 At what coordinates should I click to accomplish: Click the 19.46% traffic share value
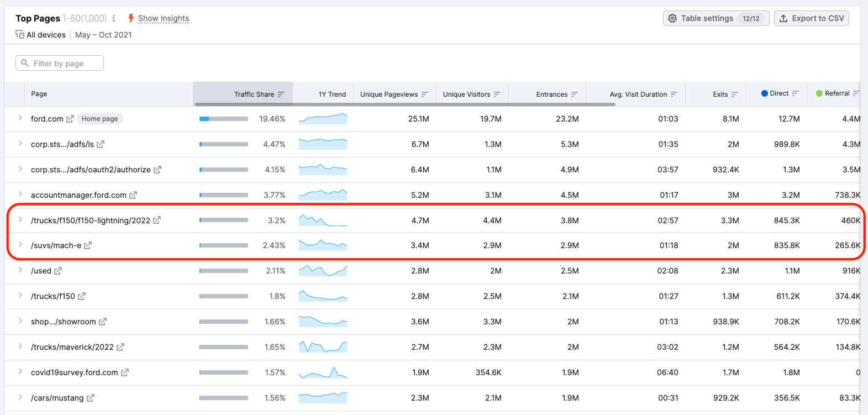(x=272, y=119)
